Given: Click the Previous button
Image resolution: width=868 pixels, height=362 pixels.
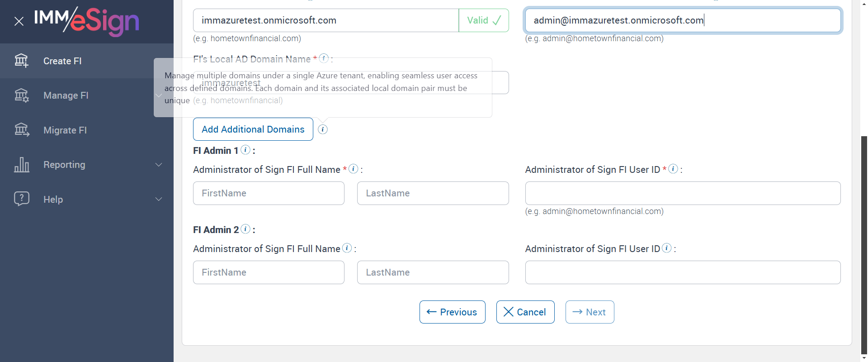Looking at the screenshot, I should pyautogui.click(x=452, y=312).
